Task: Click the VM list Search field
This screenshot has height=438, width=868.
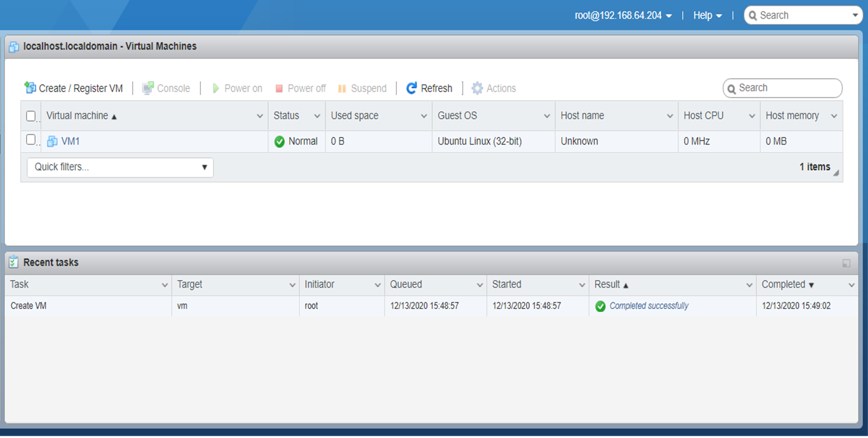Action: click(x=783, y=88)
